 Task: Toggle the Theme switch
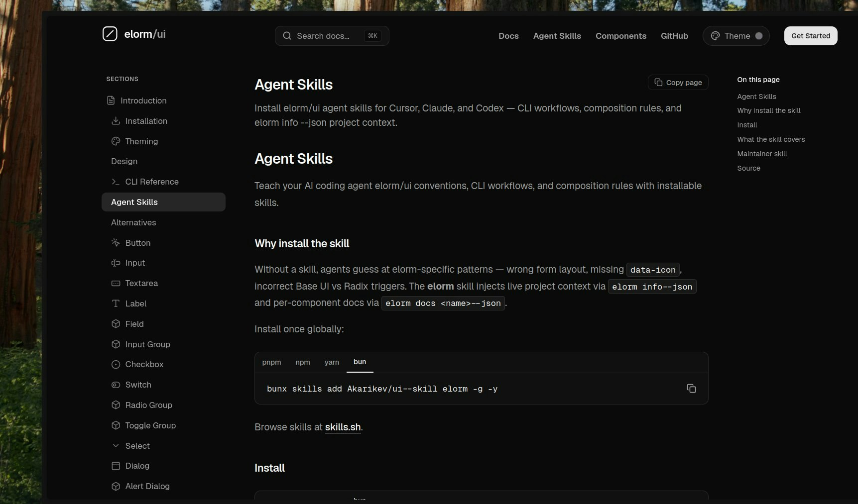point(758,36)
